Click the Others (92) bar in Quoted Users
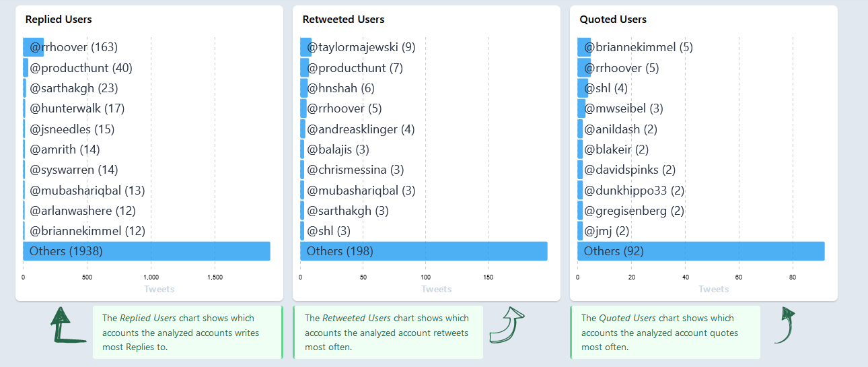The width and height of the screenshot is (868, 367). pos(700,251)
